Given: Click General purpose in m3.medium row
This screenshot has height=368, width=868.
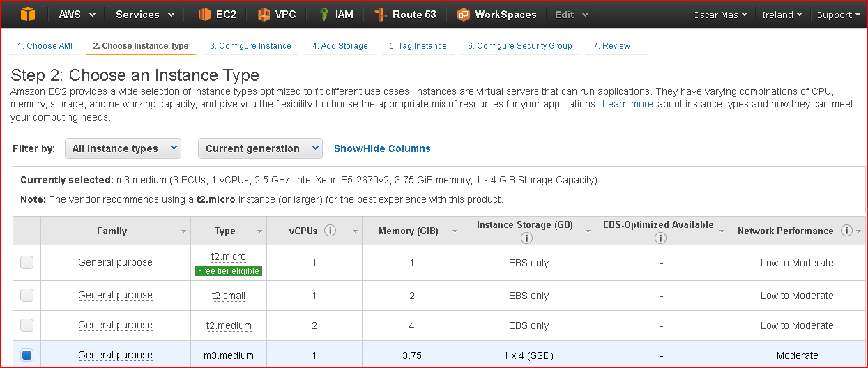Looking at the screenshot, I should coord(115,355).
